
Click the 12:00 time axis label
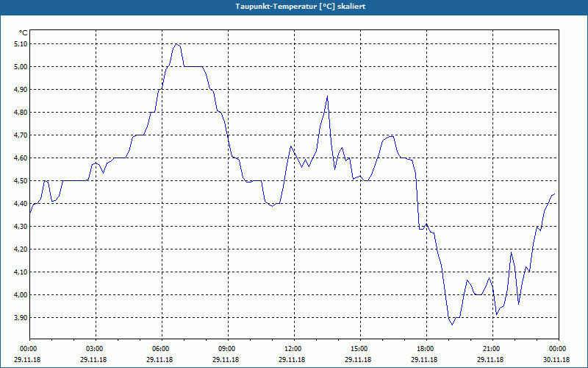(x=294, y=349)
